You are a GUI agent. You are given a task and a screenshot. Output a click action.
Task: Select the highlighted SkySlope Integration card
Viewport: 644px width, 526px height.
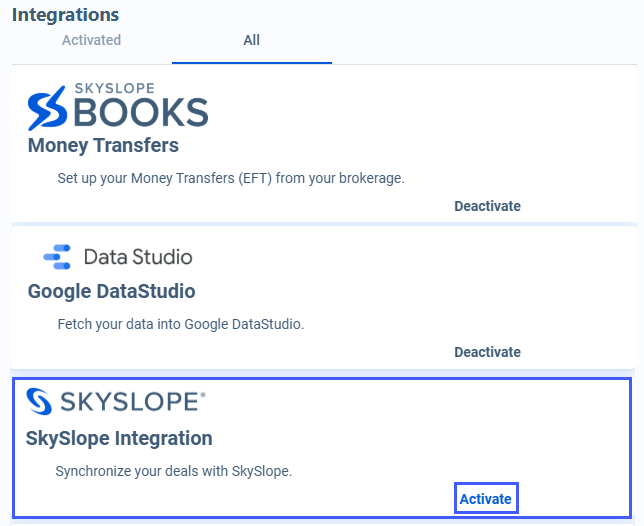(x=322, y=448)
